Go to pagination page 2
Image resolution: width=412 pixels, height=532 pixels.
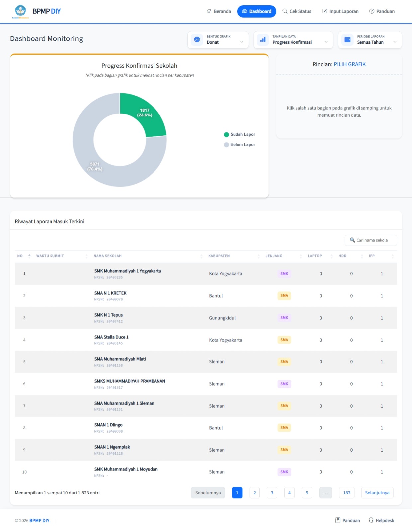click(255, 493)
